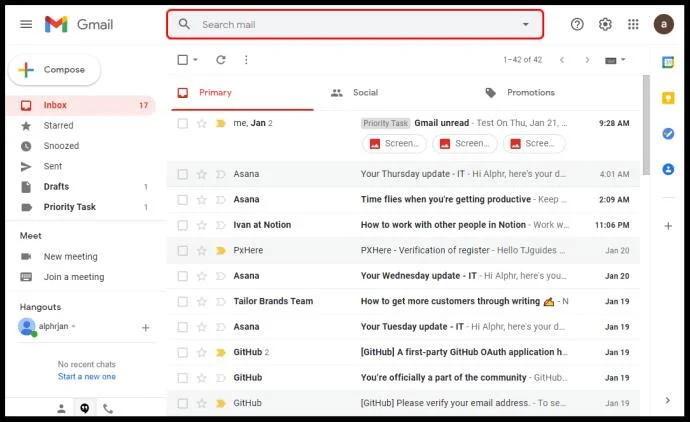Start a new Hangouts chat plus icon

pyautogui.click(x=146, y=327)
